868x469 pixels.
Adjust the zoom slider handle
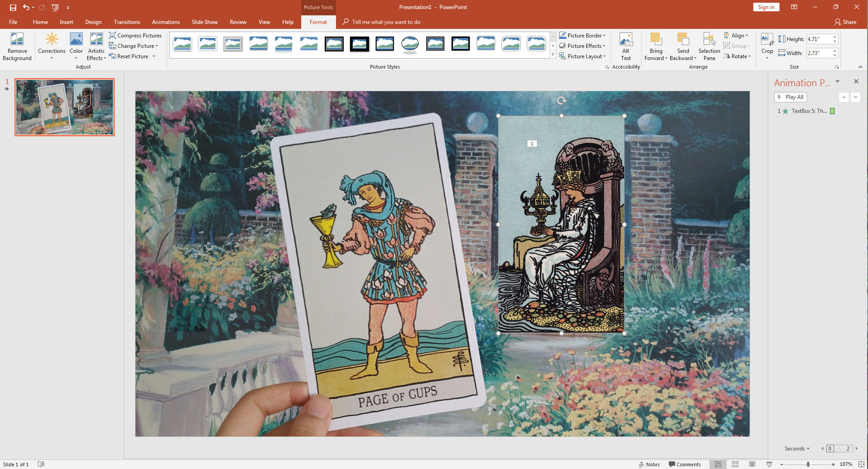[x=808, y=464]
